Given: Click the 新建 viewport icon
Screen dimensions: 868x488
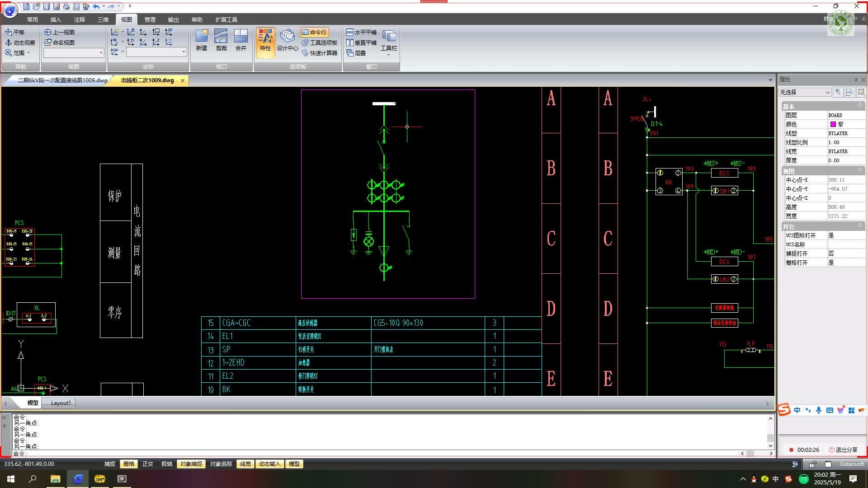Looking at the screenshot, I should (202, 40).
